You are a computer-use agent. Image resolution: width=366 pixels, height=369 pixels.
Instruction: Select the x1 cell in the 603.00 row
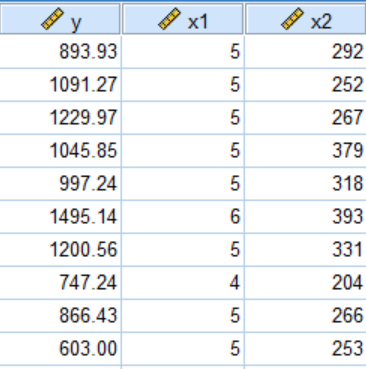point(183,349)
